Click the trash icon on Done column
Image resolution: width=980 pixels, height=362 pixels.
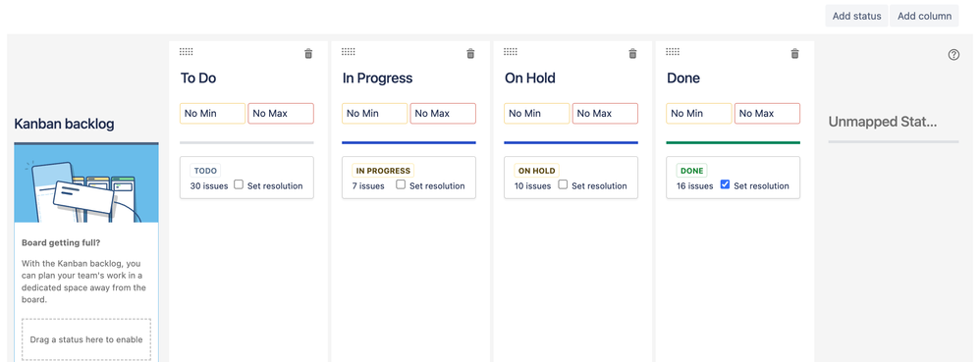pyautogui.click(x=795, y=54)
